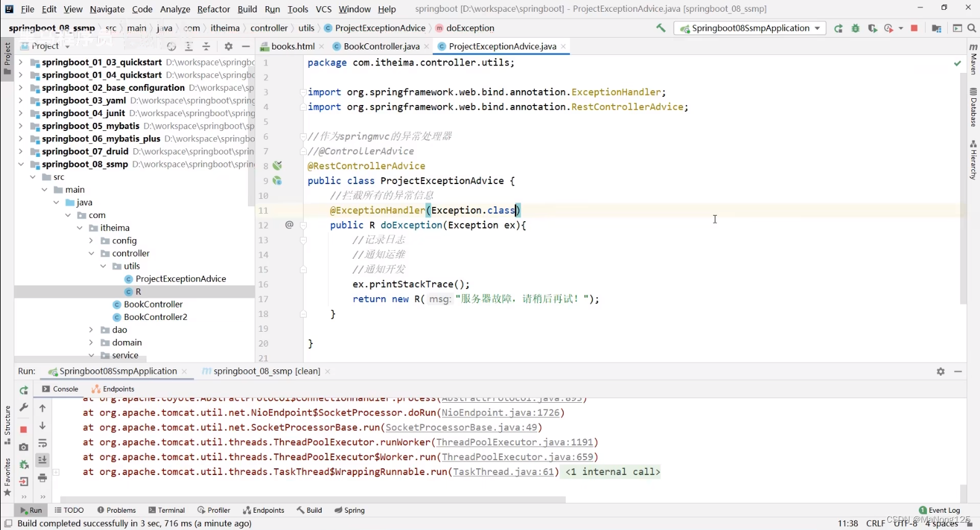Open the Project Structure dialog icon

[x=936, y=28]
